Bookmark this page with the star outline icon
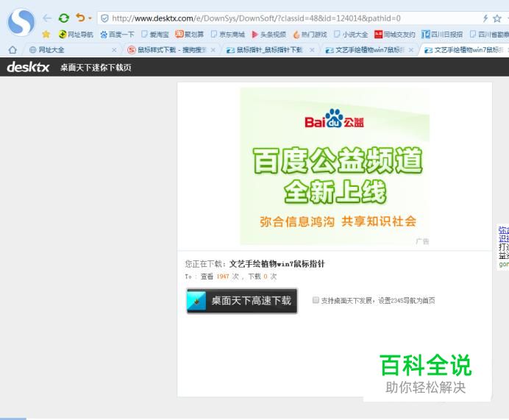This screenshot has height=420, width=509. pyautogui.click(x=497, y=18)
